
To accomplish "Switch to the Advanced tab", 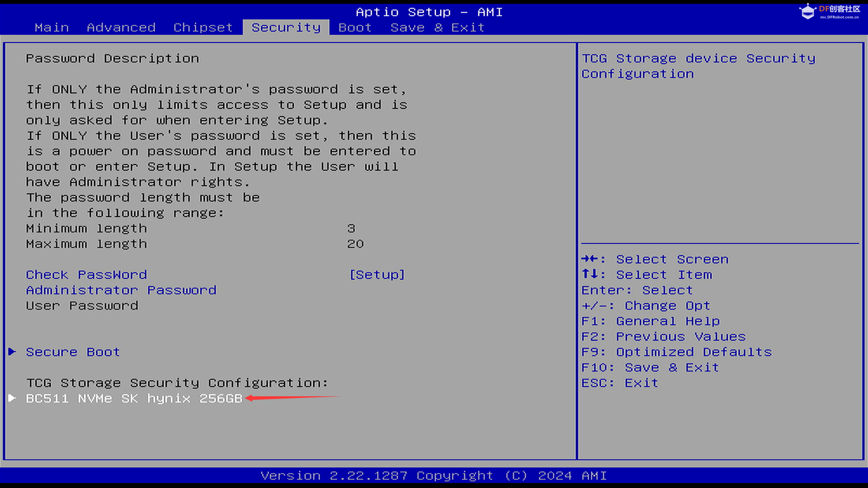I will click(121, 28).
